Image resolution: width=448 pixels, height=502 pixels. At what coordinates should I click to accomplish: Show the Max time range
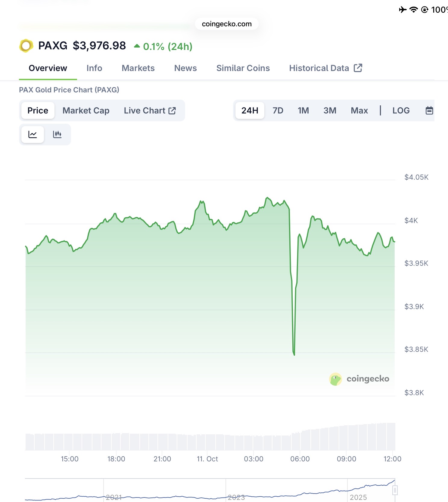click(359, 110)
